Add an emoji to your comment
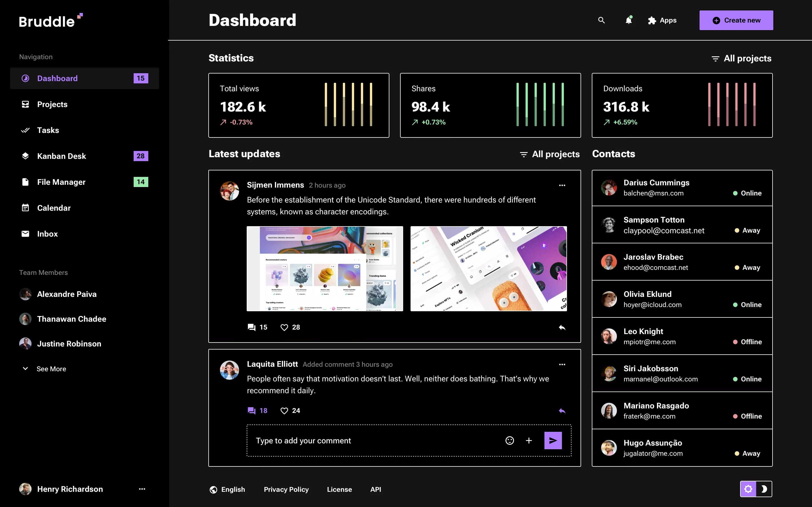 pyautogui.click(x=509, y=440)
